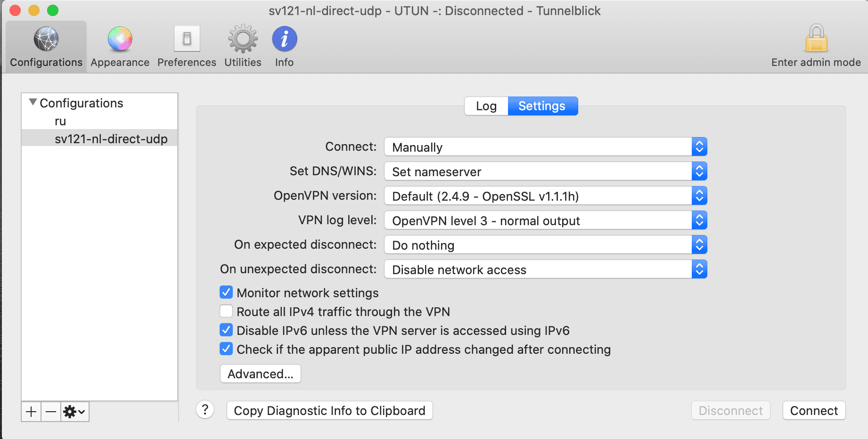Uncheck Disable IPv6 unless VPN server checkbox
Viewport: 868px width, 439px height.
point(226,330)
